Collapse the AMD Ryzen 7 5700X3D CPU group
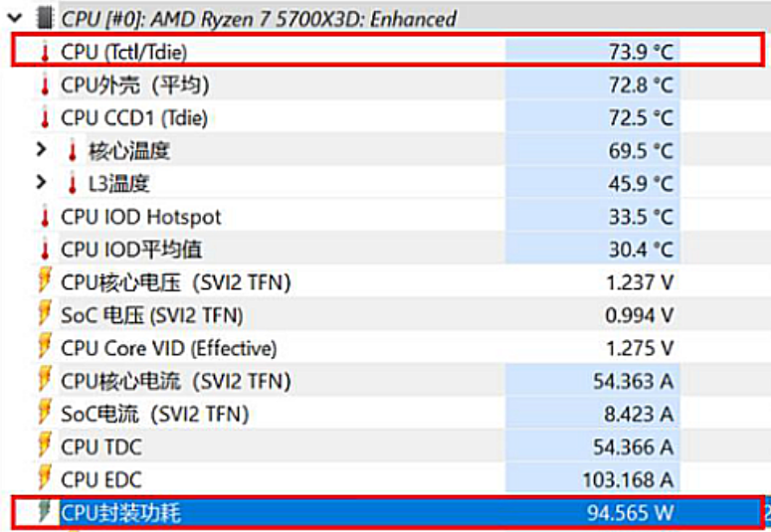This screenshot has width=771, height=532. [13, 18]
